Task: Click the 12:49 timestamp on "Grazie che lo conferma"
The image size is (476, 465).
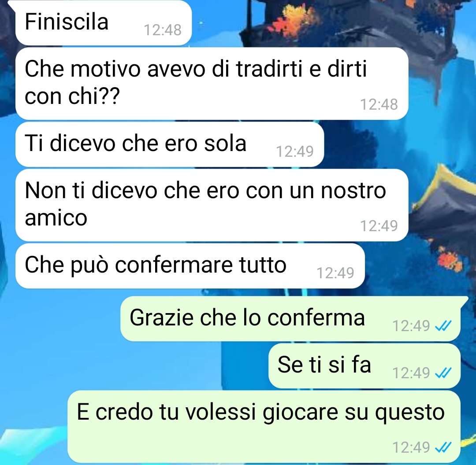Action: tap(411, 326)
